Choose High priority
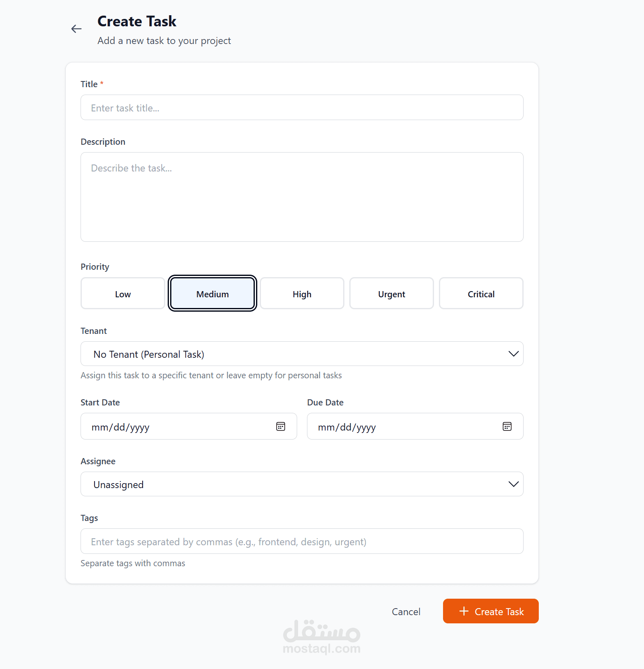Screen dimensions: 644x669 point(302,294)
